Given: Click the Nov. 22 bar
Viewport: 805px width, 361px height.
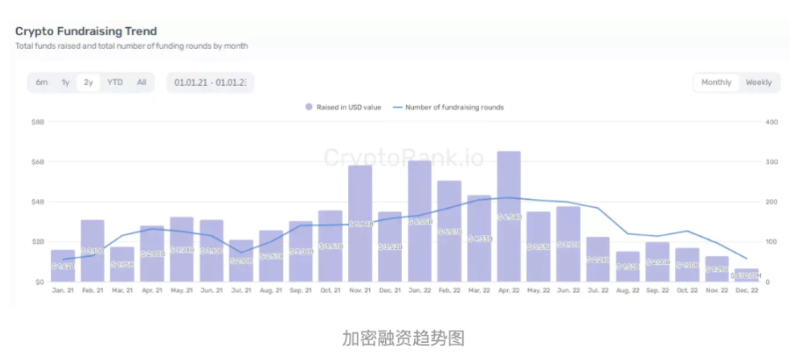Looking at the screenshot, I should click(x=717, y=269).
